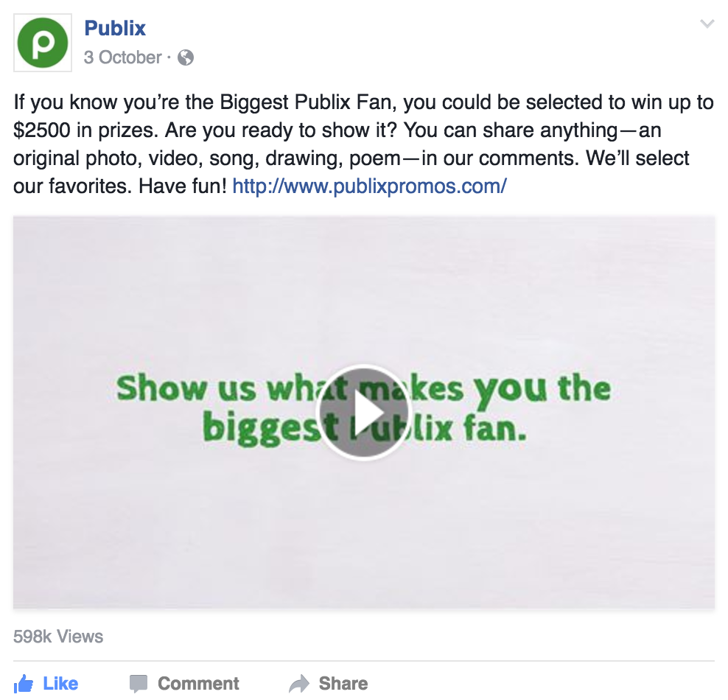
Task: Select the Share label text
Action: 343,684
